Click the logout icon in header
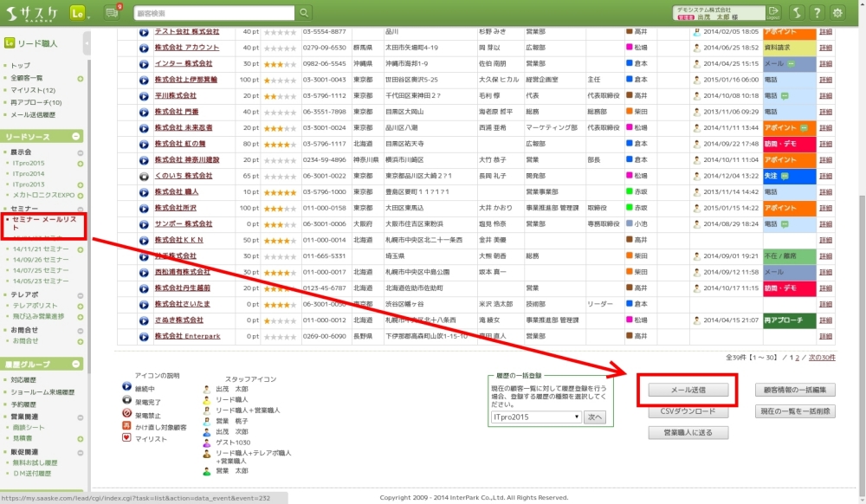 (x=773, y=13)
